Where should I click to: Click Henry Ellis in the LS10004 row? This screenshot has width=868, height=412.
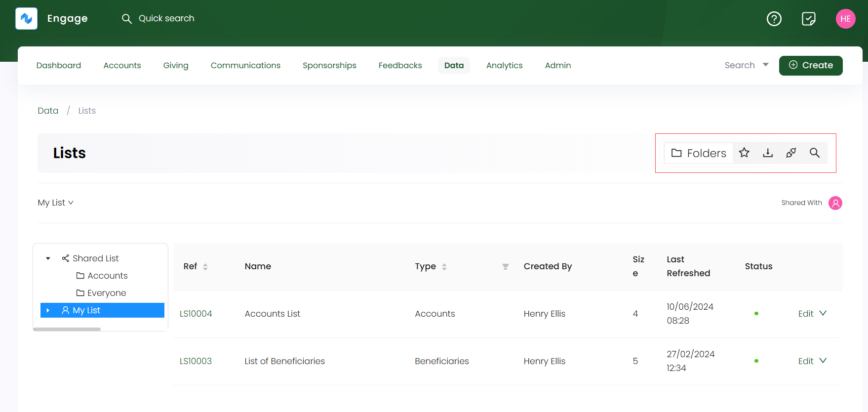point(545,314)
